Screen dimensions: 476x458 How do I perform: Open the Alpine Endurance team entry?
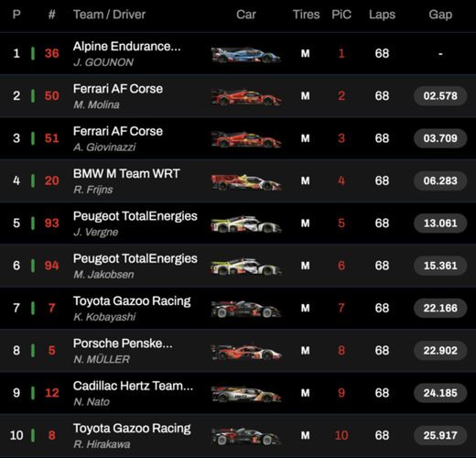[x=127, y=47]
